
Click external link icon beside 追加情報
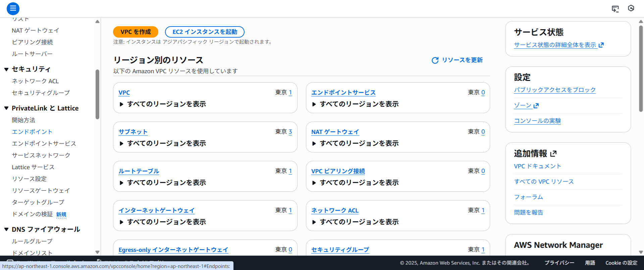pyautogui.click(x=553, y=153)
